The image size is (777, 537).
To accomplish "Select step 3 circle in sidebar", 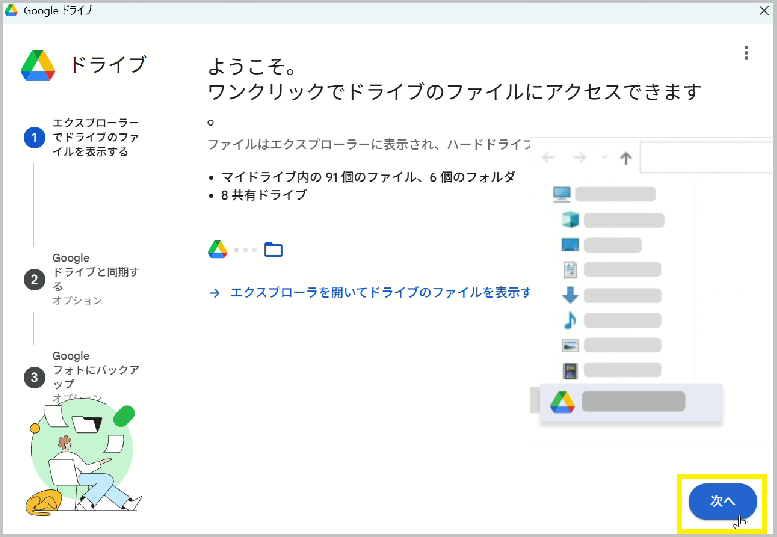I will point(34,377).
